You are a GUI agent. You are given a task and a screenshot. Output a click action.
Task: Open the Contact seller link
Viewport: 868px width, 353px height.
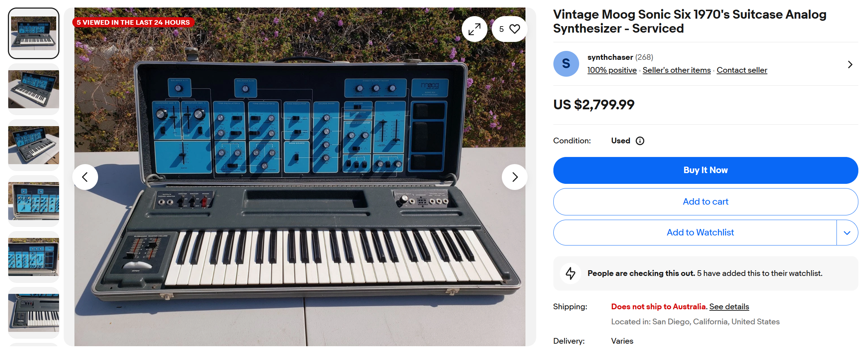point(742,70)
